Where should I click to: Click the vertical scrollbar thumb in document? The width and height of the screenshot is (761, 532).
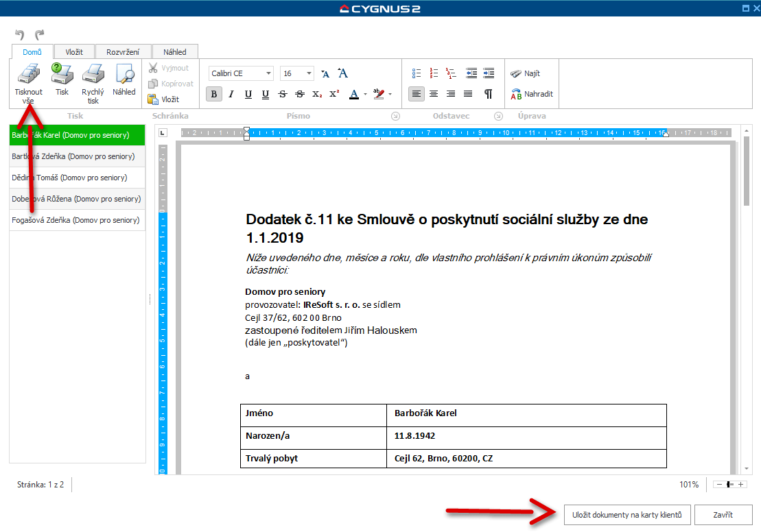[747, 171]
